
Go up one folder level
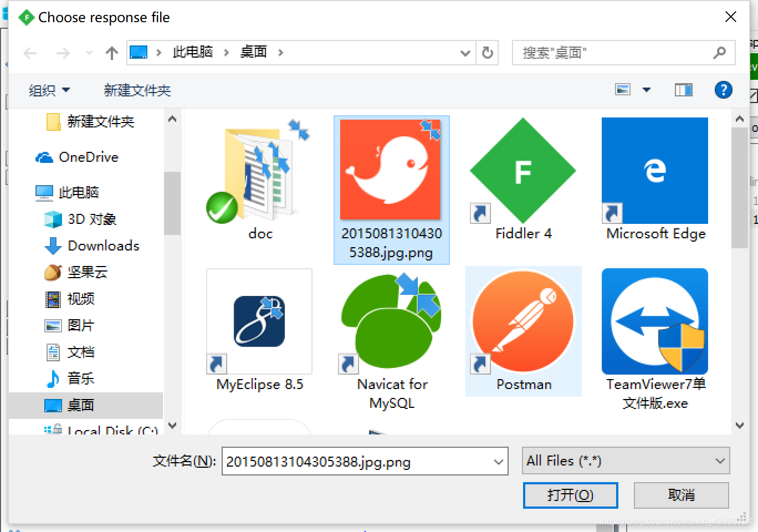tap(112, 53)
